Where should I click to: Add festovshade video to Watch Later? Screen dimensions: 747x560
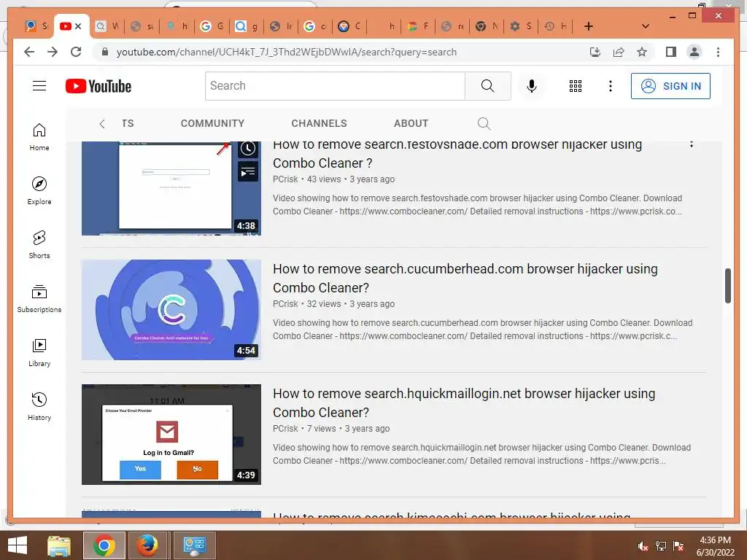tap(248, 148)
